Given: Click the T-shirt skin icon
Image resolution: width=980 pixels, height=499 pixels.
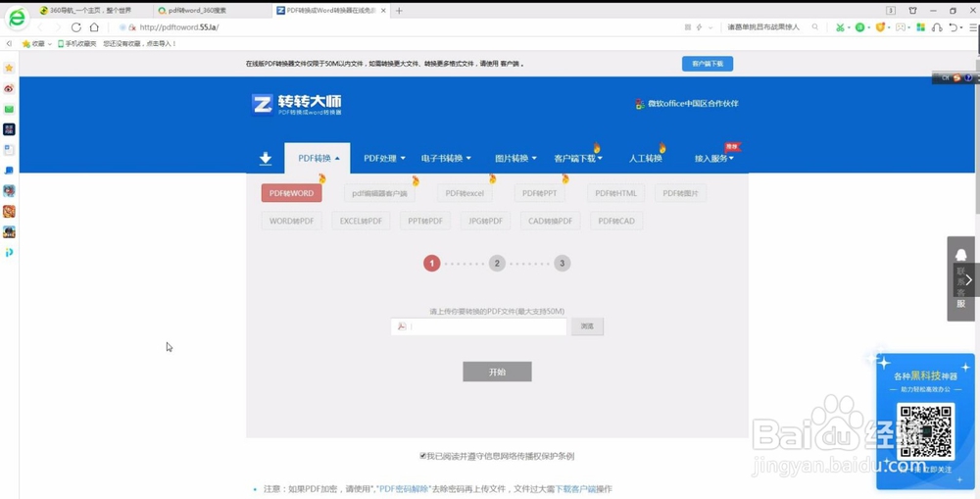Looking at the screenshot, I should click(912, 11).
